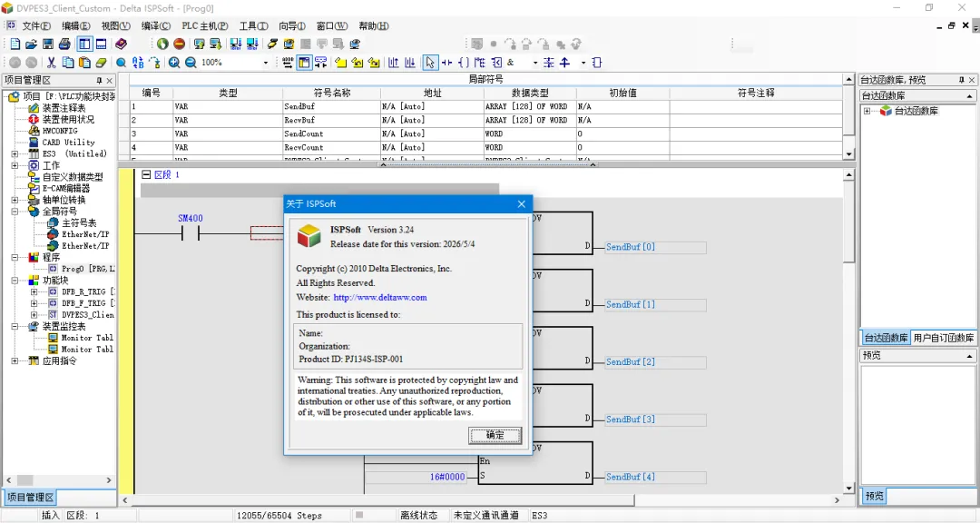Click the yellow bookmark toggle icon
Screen dimensions: 980x523
[x=340, y=63]
